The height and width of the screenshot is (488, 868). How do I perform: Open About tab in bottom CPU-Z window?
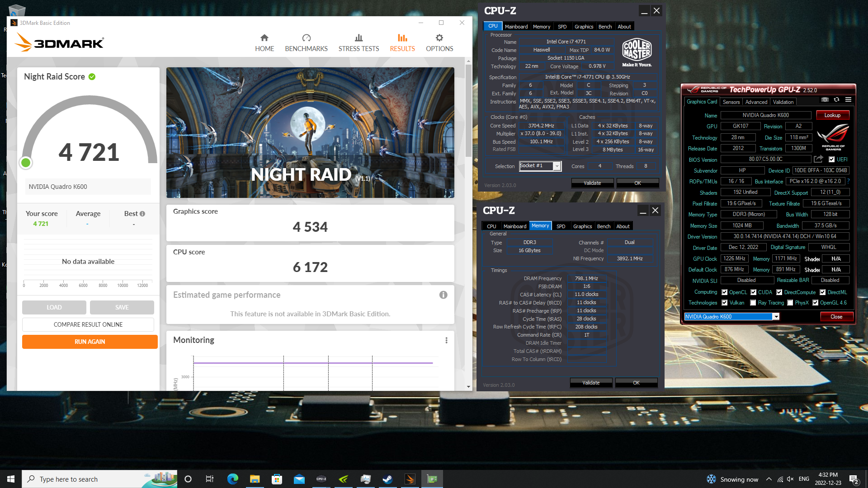623,226
